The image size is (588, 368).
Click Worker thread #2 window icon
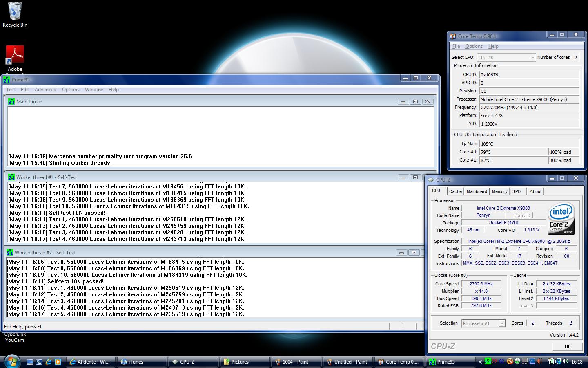(10, 252)
